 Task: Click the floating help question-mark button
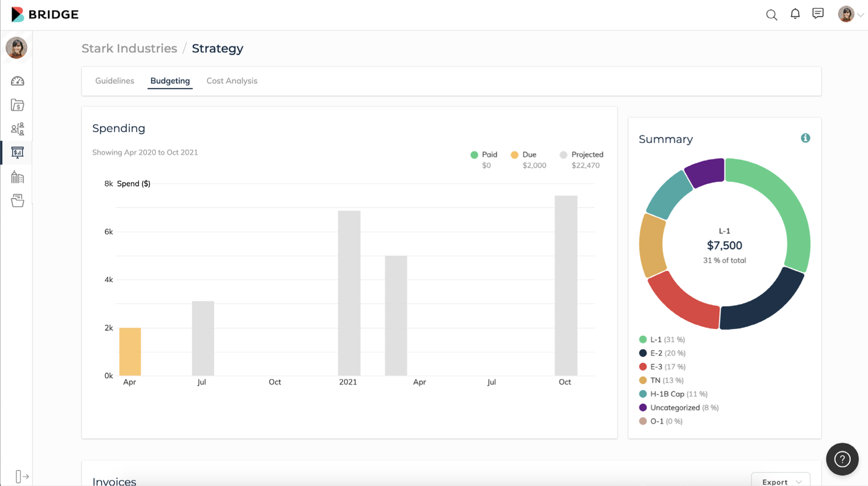(842, 459)
